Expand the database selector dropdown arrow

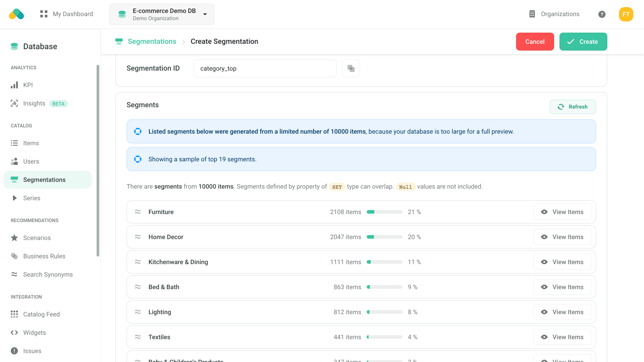(205, 14)
